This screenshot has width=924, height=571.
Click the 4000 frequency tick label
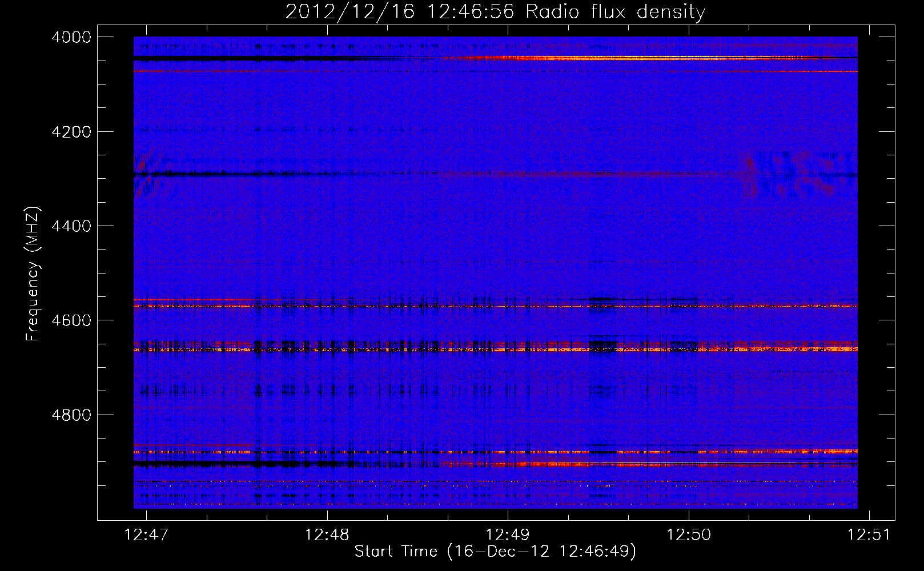pos(71,37)
